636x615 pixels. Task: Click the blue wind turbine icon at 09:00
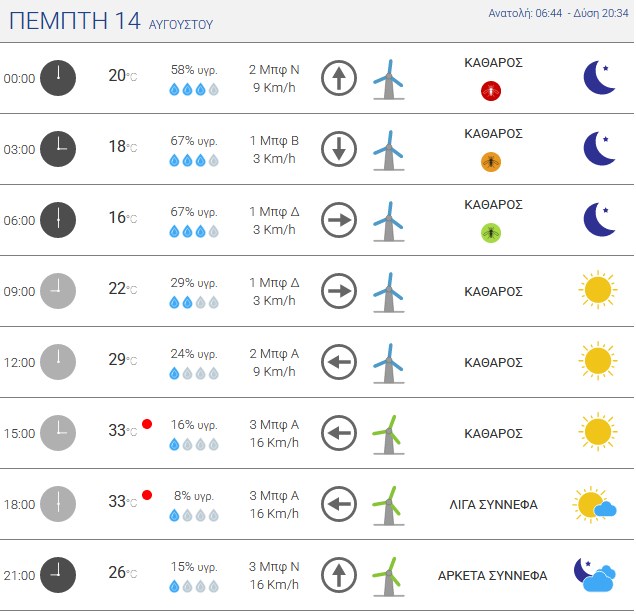point(388,292)
